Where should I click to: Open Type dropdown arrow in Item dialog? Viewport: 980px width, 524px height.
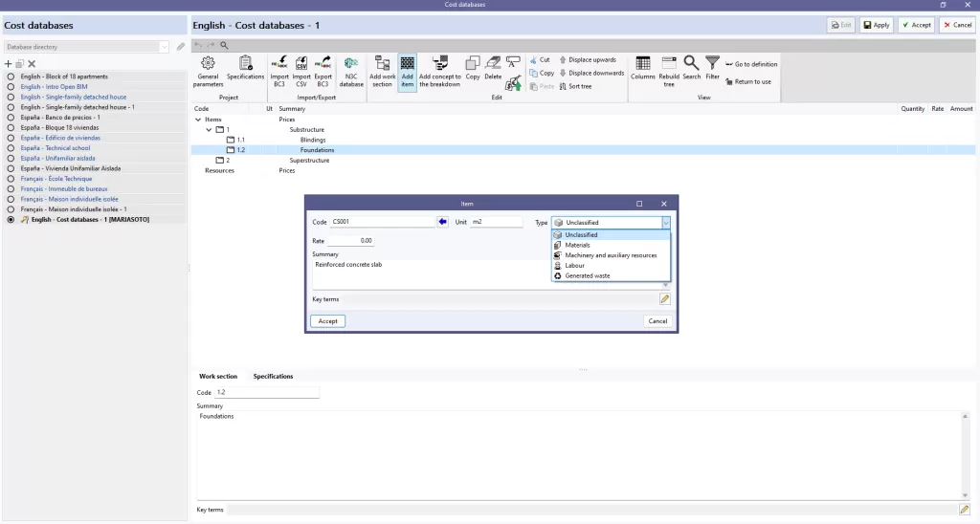[x=666, y=223]
